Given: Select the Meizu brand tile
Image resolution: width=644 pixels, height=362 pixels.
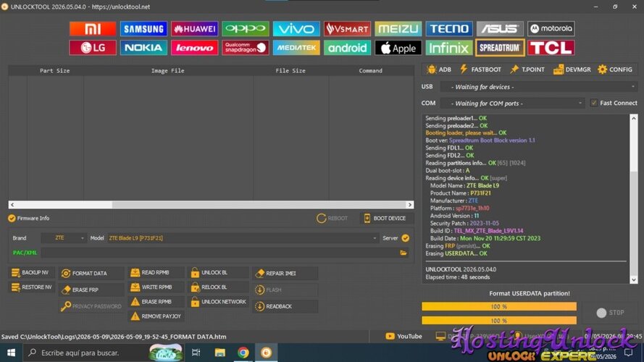Looking at the screenshot, I should coord(398,29).
